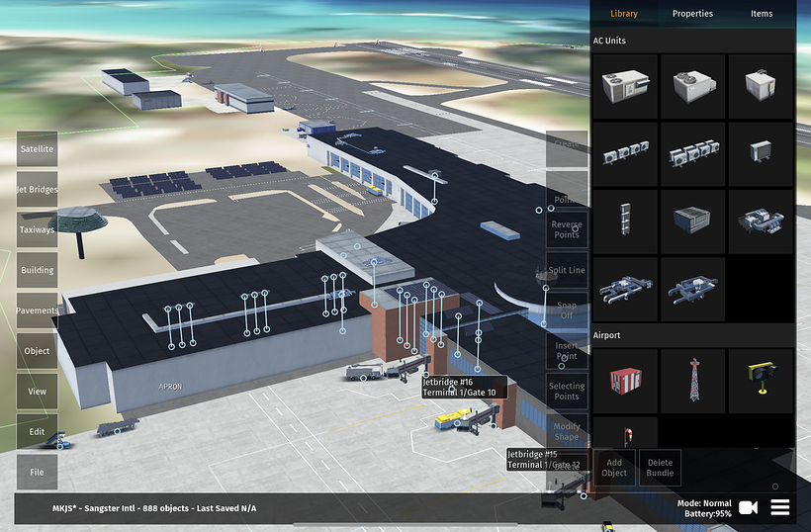Choose the double-row condenser units thumbnail
811x532 pixels.
pos(693,154)
